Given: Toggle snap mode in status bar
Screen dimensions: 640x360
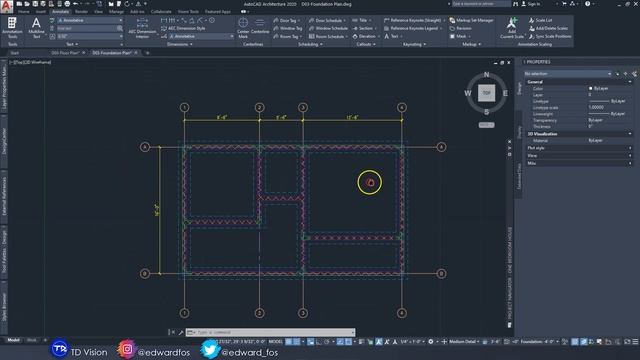Looking at the screenshot, I should [x=297, y=342].
